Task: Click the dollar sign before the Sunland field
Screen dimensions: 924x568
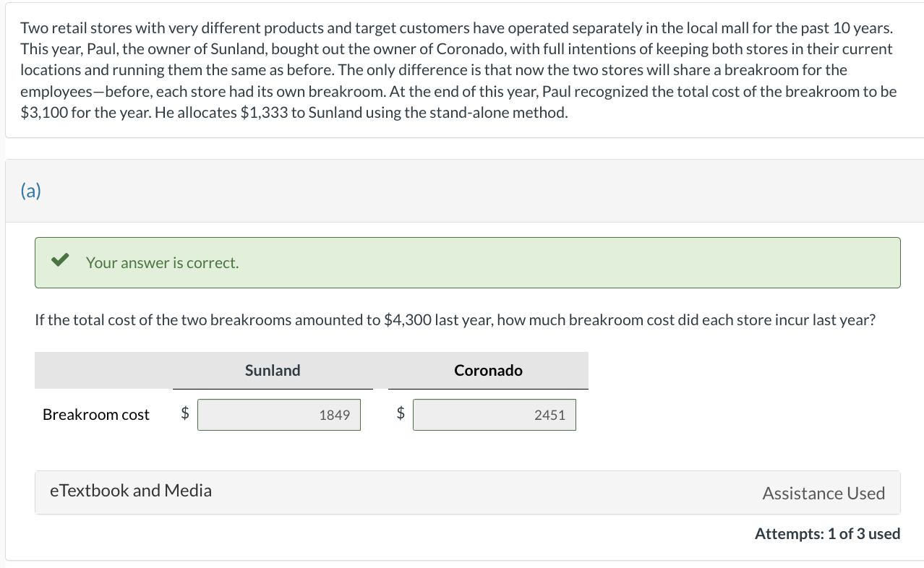Action: click(185, 413)
